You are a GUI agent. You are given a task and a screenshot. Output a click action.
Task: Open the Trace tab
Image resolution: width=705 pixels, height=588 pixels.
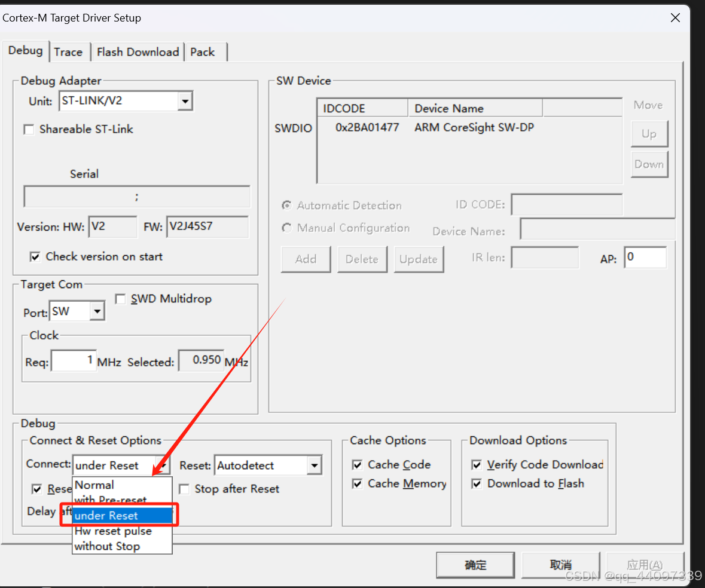(69, 52)
